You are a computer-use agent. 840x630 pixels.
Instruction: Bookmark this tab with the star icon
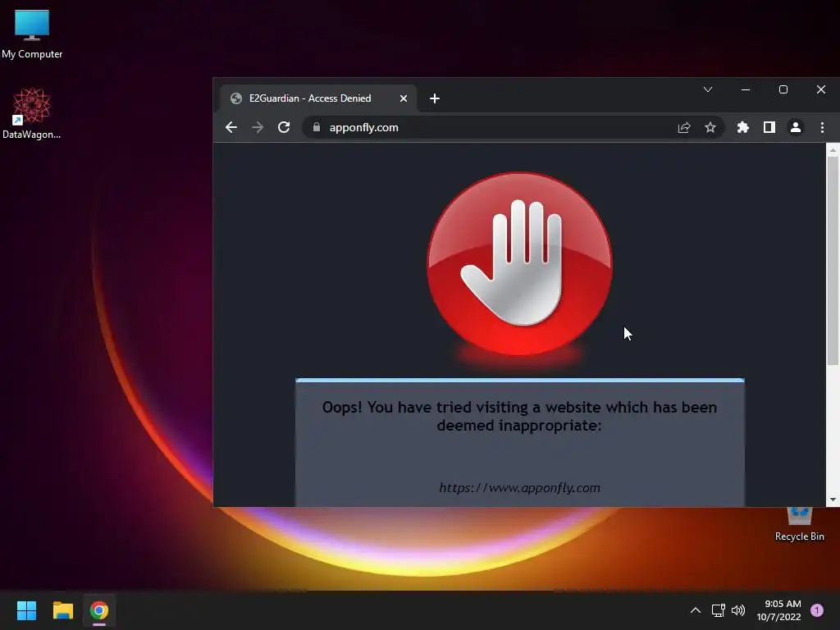point(710,127)
